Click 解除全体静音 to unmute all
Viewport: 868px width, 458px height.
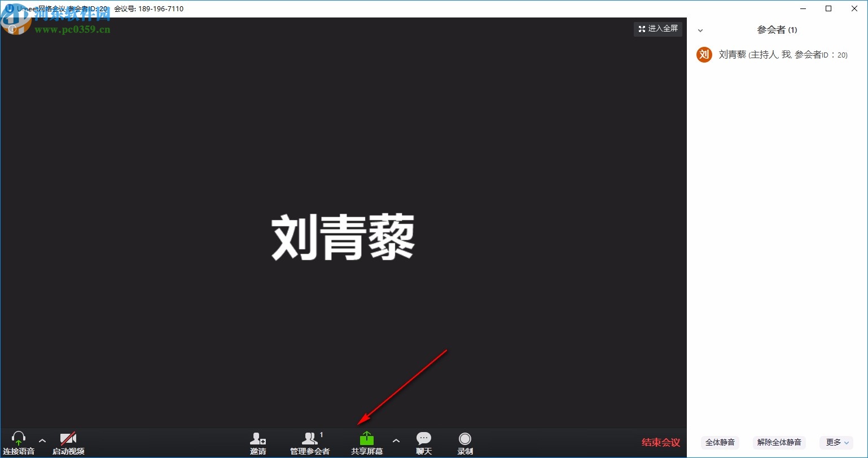coord(779,442)
